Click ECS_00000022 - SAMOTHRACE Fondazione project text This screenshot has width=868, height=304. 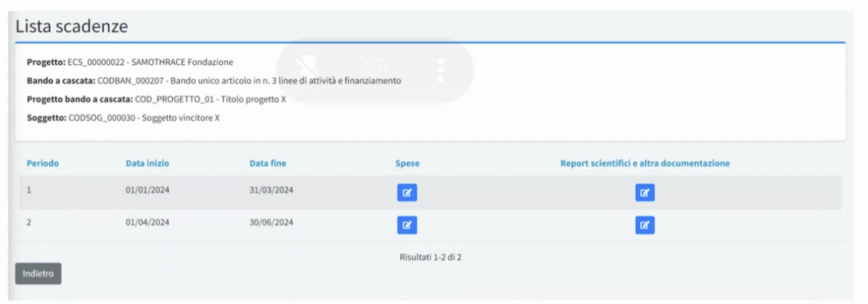click(150, 62)
